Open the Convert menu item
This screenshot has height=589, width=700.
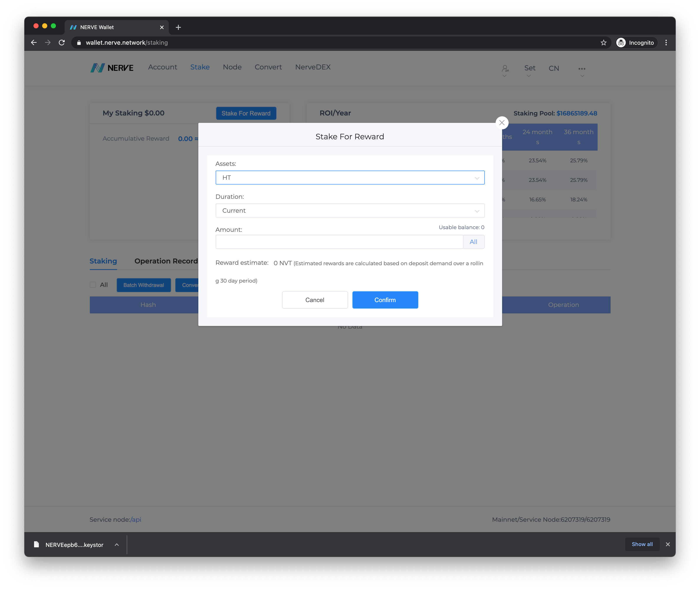268,67
